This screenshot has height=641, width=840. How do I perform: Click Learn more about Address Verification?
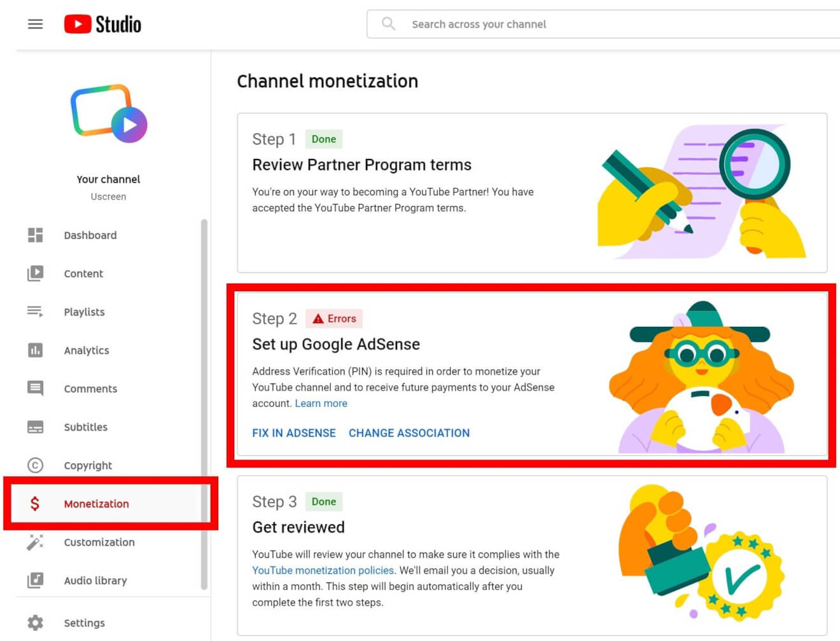[321, 403]
